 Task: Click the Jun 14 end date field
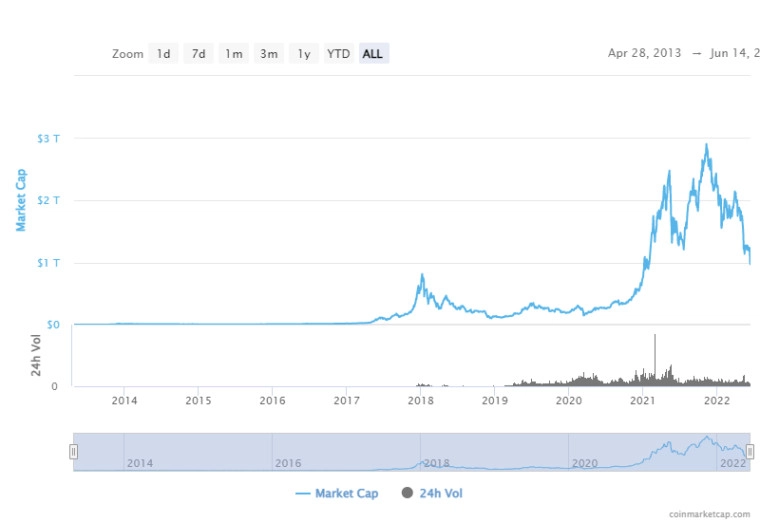coord(729,54)
